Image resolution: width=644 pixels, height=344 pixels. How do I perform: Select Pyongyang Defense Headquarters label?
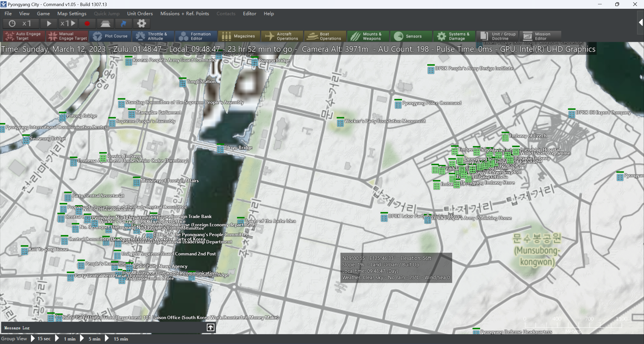click(516, 332)
